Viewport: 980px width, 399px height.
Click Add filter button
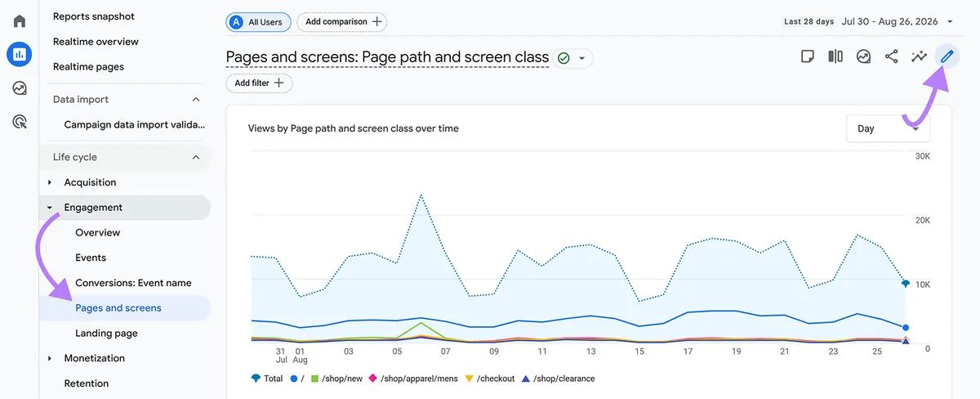point(259,83)
